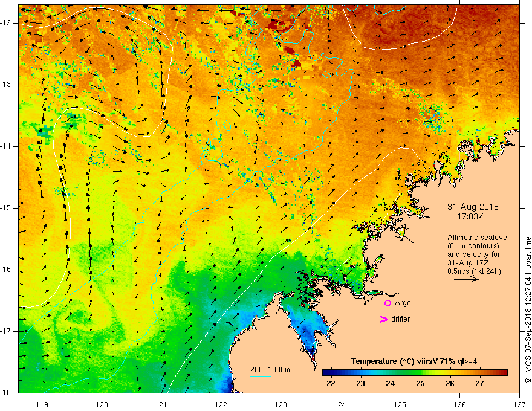Click the color bar label '23'
This screenshot has width=532, height=411.
(360, 384)
